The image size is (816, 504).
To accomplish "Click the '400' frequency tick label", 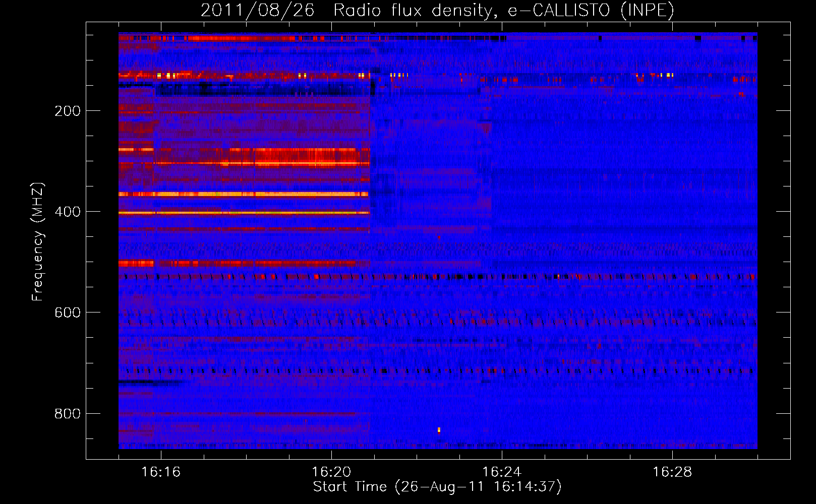I will coord(68,212).
